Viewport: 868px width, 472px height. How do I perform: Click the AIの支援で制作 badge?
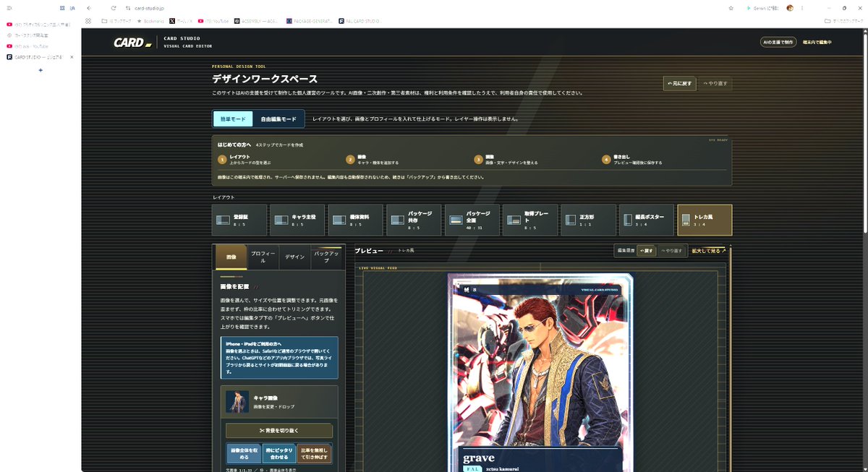point(778,43)
